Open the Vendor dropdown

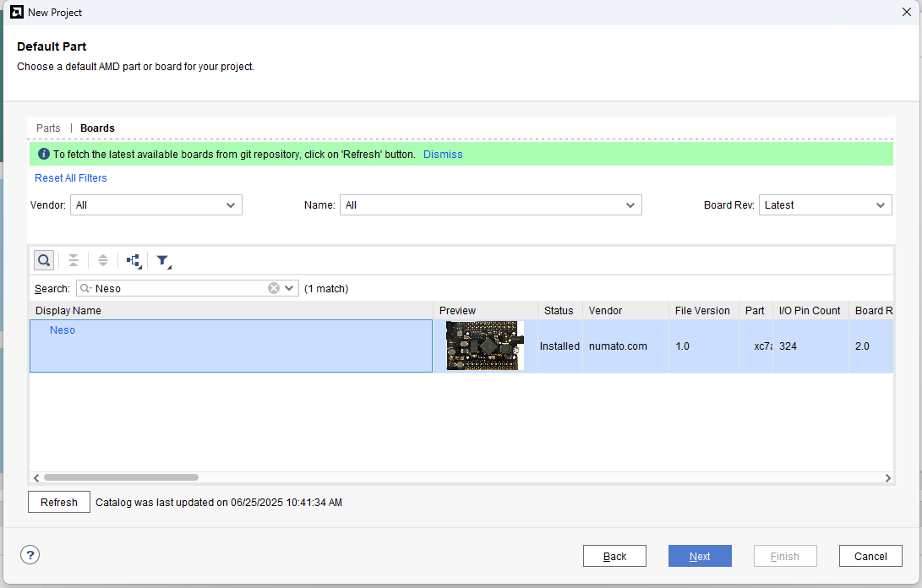(156, 205)
